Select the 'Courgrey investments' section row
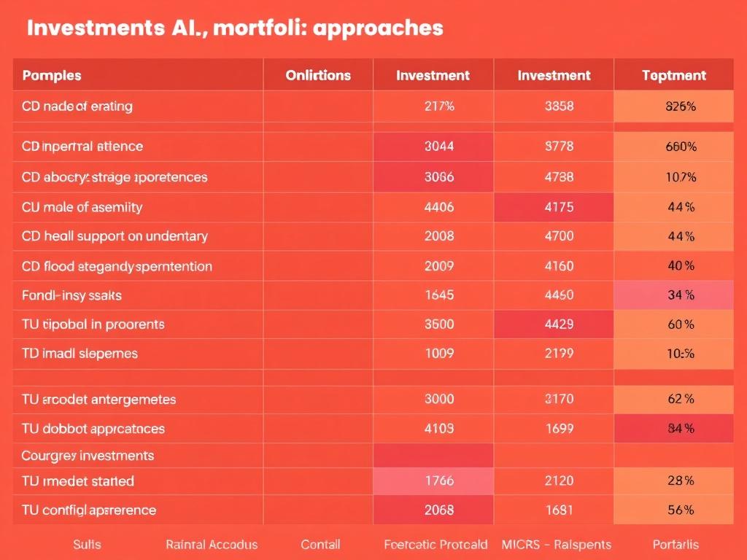This screenshot has width=747, height=560. tap(88, 456)
